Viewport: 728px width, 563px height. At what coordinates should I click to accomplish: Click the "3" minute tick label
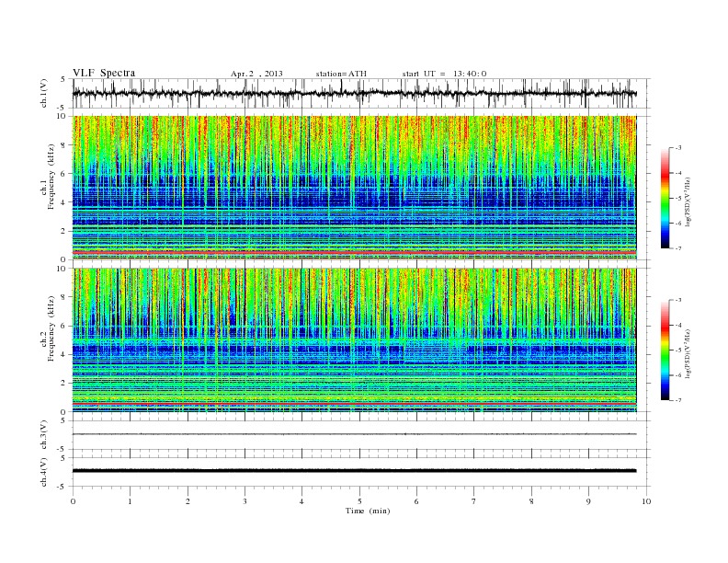point(245,501)
